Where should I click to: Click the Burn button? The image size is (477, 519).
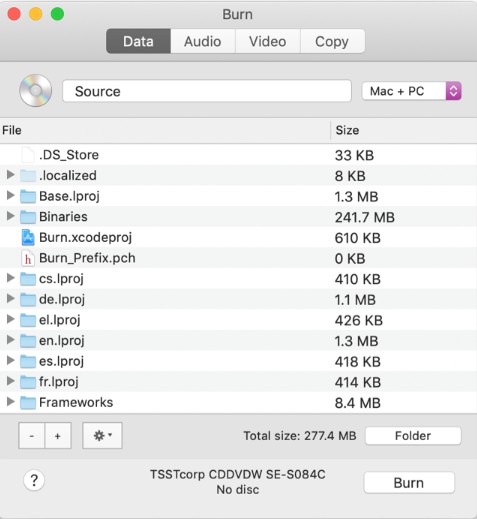409,482
